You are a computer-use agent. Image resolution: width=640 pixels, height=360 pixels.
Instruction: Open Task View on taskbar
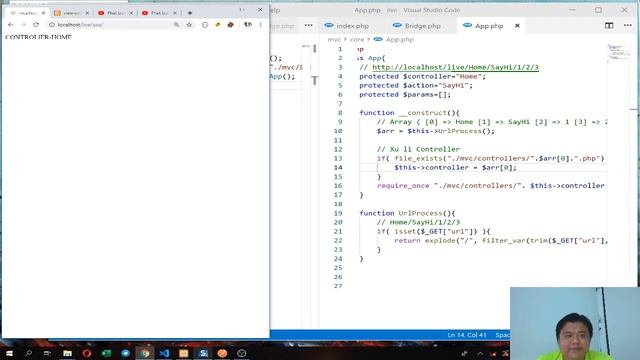47,353
